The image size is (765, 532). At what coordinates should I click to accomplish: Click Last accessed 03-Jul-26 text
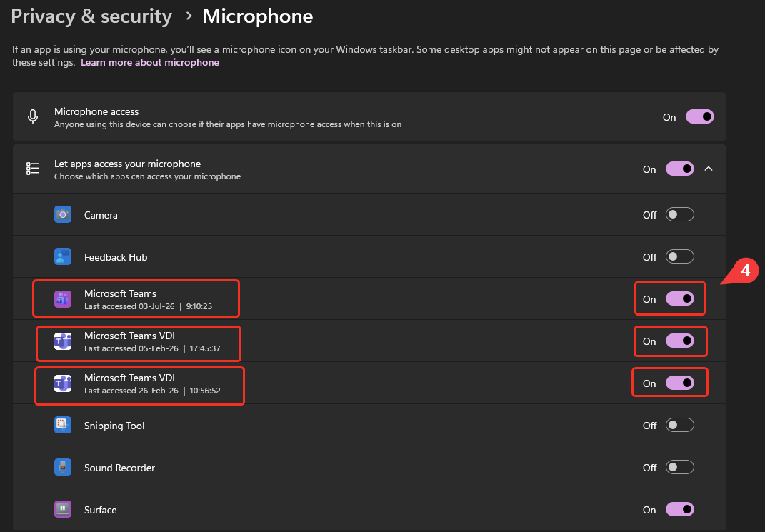(149, 306)
